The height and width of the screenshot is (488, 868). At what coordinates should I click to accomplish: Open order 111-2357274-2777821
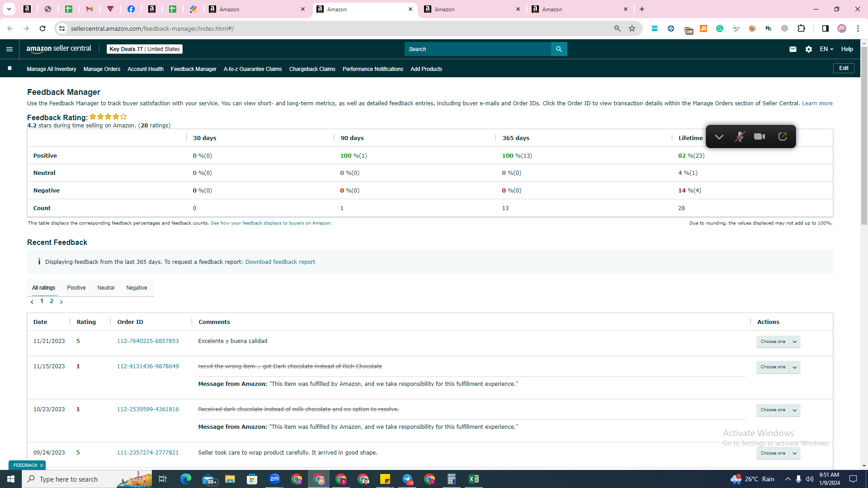148,453
